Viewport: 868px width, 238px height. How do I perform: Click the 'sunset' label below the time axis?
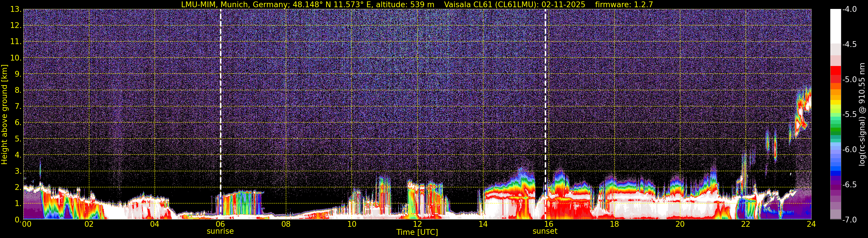(545, 231)
